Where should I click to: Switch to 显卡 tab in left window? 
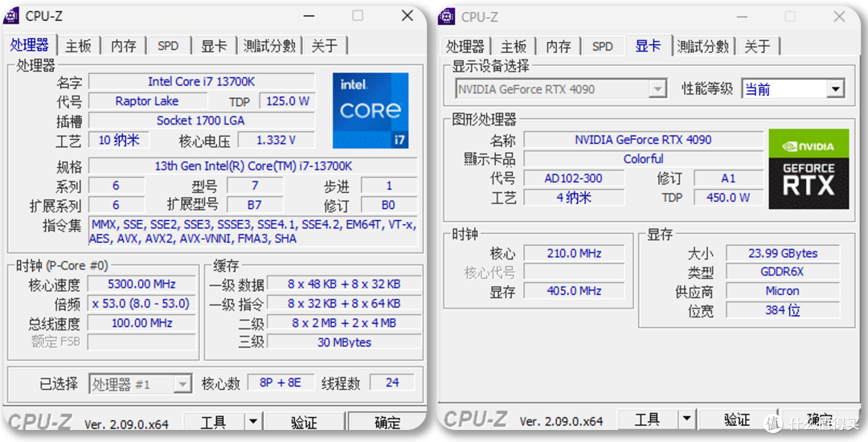point(214,46)
